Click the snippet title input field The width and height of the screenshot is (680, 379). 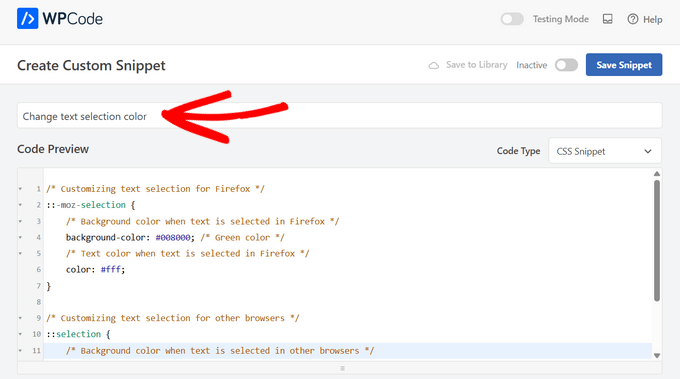pos(340,116)
